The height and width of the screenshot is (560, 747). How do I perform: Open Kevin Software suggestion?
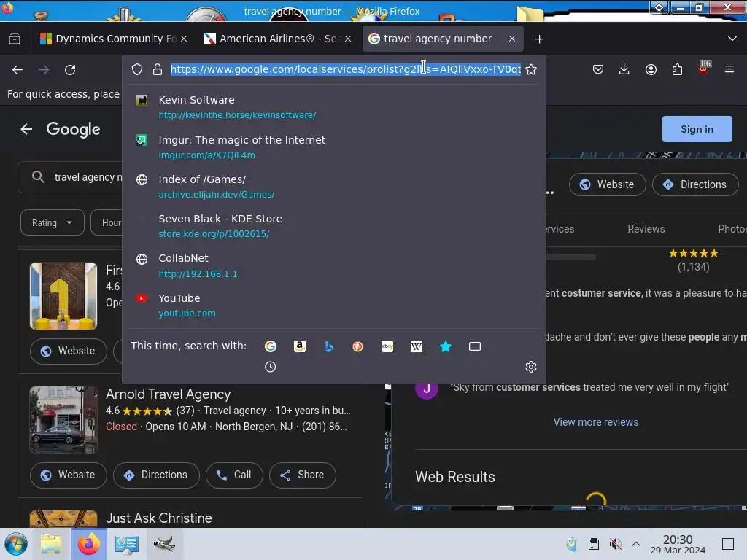[x=333, y=107]
